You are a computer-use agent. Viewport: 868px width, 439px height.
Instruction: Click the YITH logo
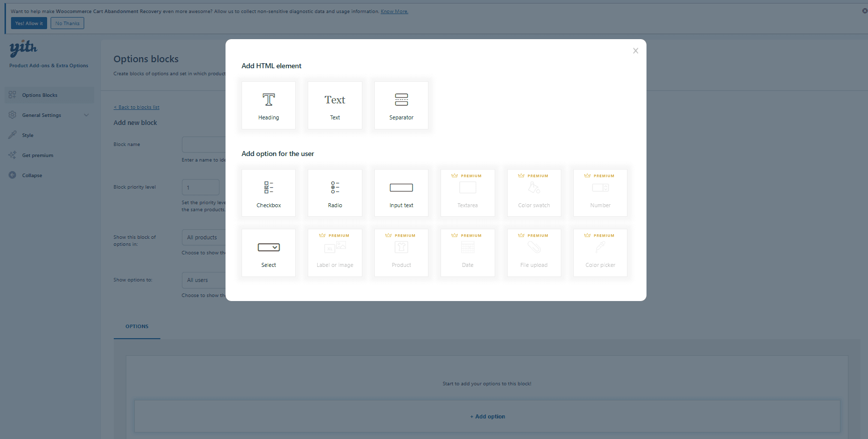(23, 48)
